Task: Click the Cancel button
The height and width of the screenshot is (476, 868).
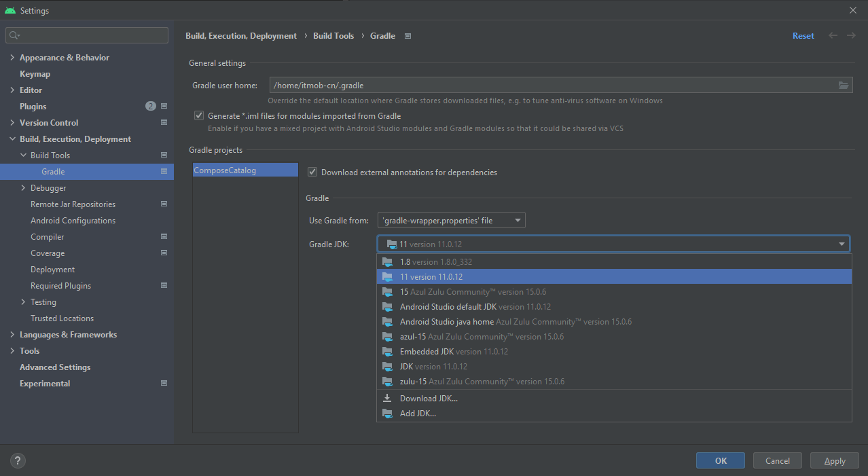Action: click(778, 460)
